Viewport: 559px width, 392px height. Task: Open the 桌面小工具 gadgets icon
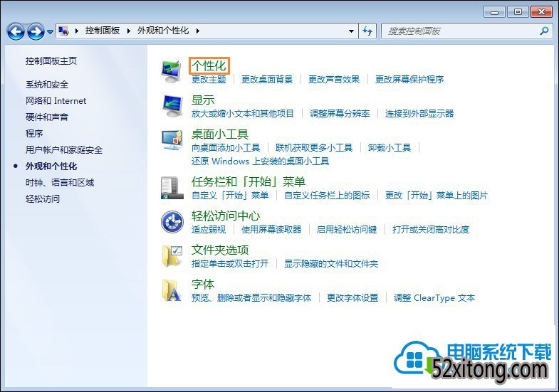pyautogui.click(x=172, y=140)
